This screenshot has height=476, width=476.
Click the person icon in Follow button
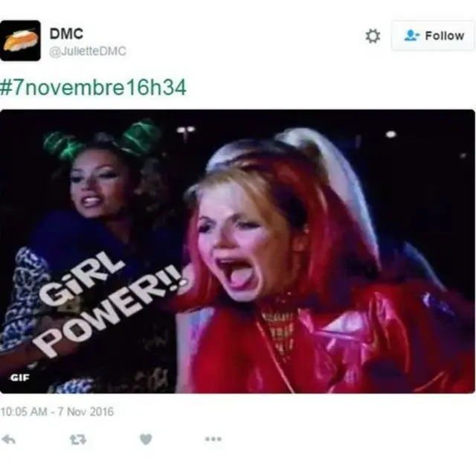tap(411, 36)
